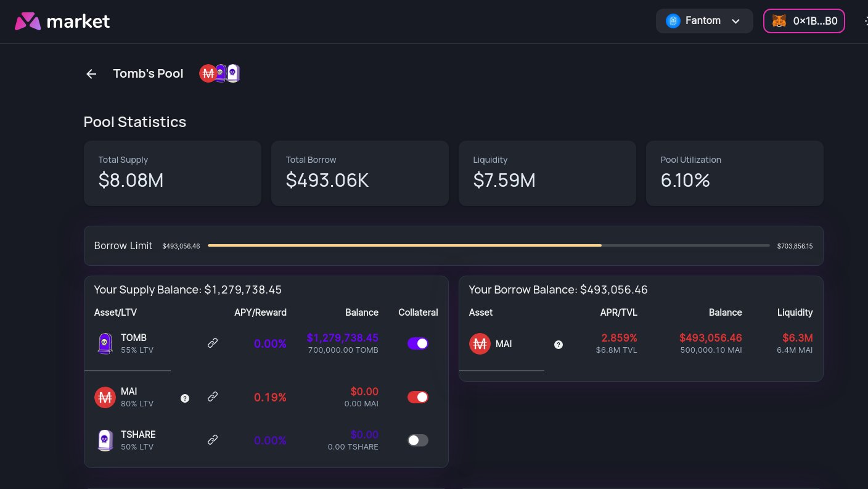Click the Market logo in the header
This screenshot has height=489, width=868.
click(x=62, y=22)
